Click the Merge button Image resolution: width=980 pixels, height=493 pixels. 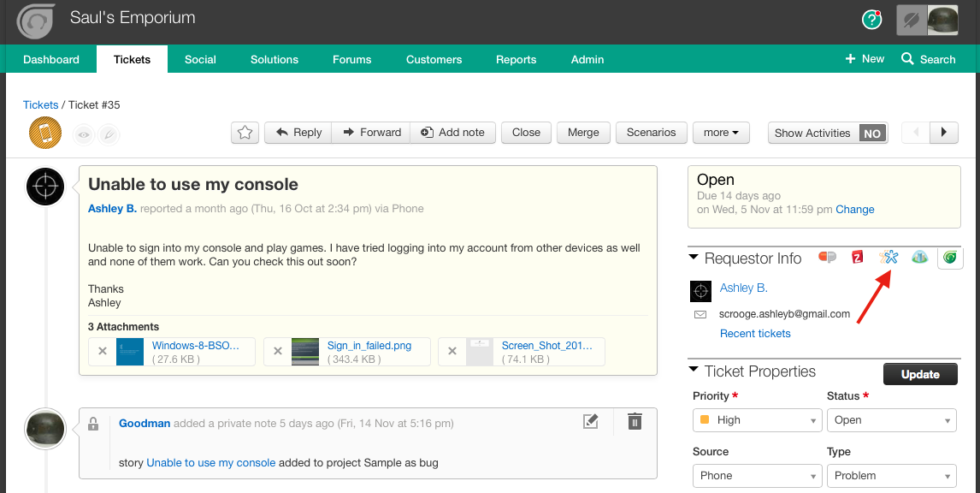point(583,133)
